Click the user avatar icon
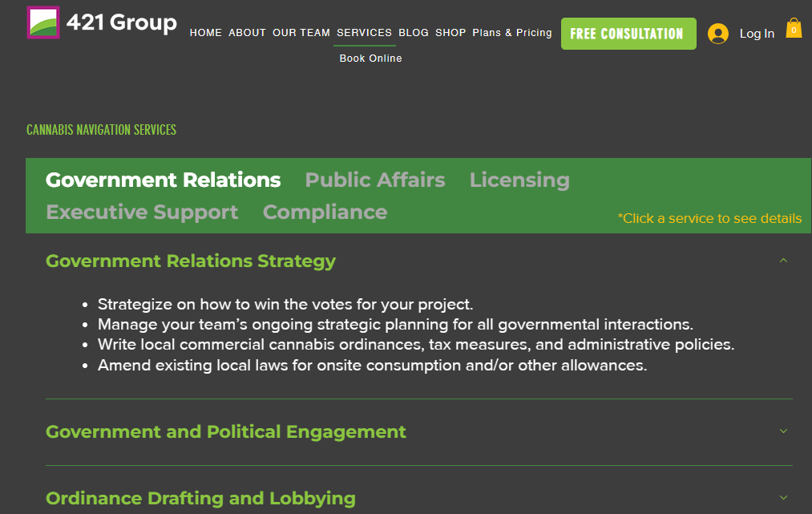Screen dimensions: 812x514 tap(717, 34)
